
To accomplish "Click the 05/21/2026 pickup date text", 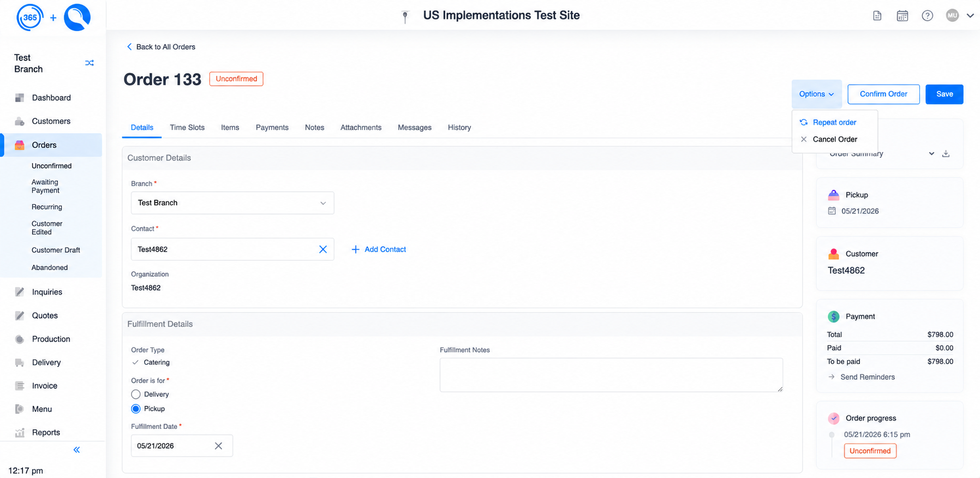I will click(x=860, y=211).
